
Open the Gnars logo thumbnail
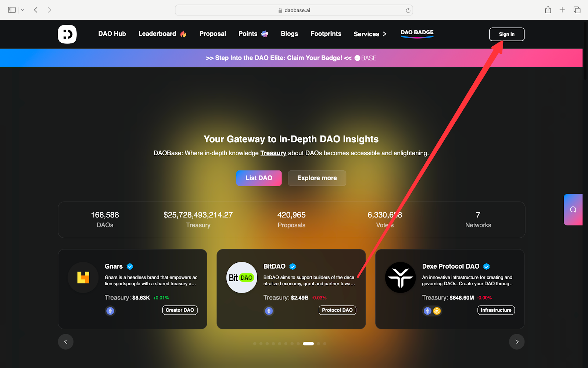(x=83, y=277)
